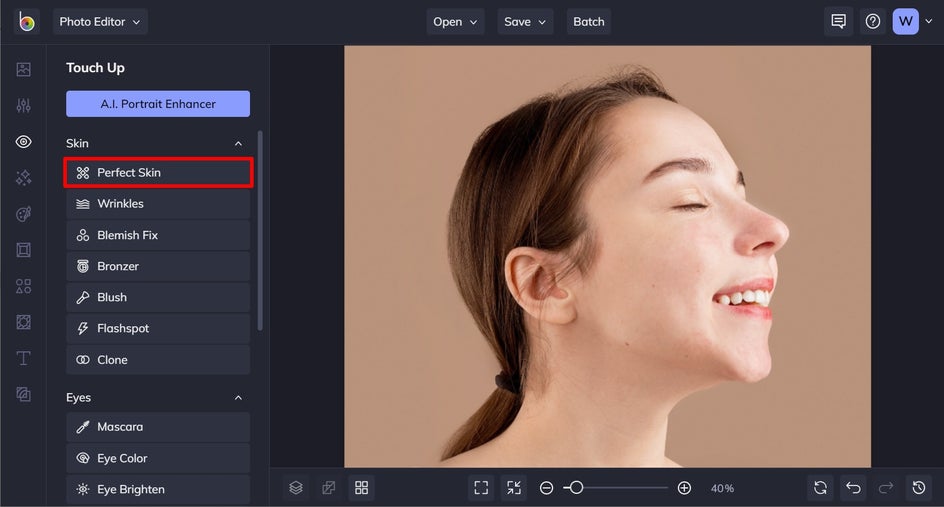Open the Text tool sidebar icon

click(23, 358)
